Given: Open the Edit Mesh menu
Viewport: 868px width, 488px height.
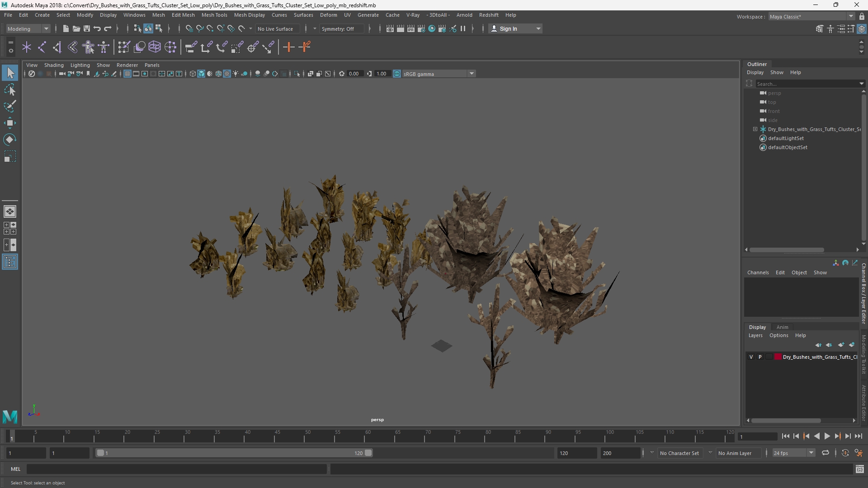Looking at the screenshot, I should point(183,15).
